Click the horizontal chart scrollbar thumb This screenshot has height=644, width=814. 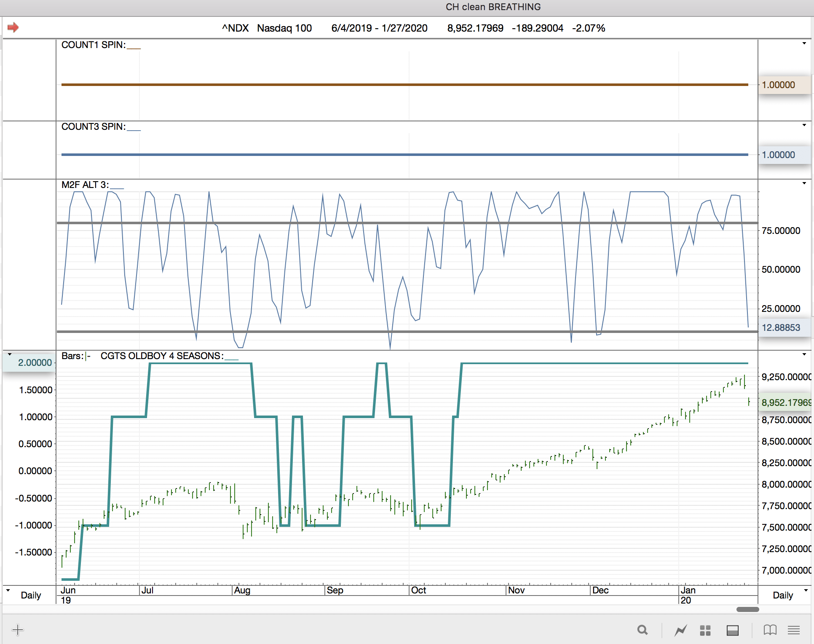tap(747, 609)
